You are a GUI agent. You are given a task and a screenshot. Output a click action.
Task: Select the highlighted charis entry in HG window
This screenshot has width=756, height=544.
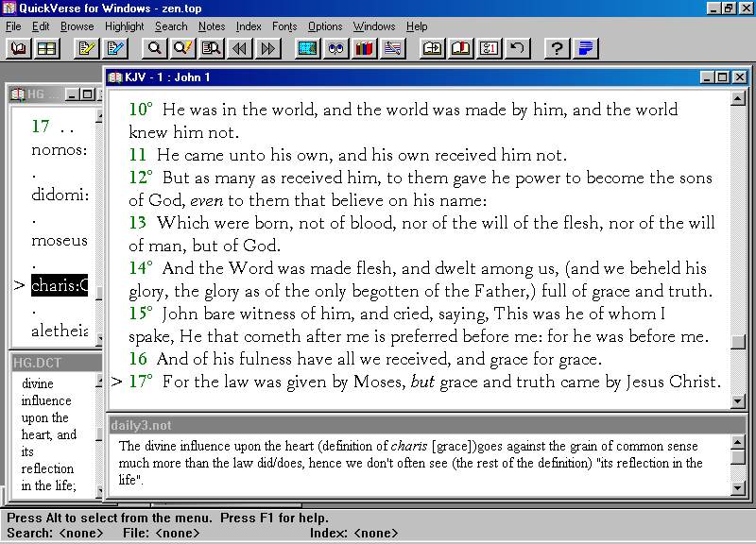pyautogui.click(x=60, y=285)
